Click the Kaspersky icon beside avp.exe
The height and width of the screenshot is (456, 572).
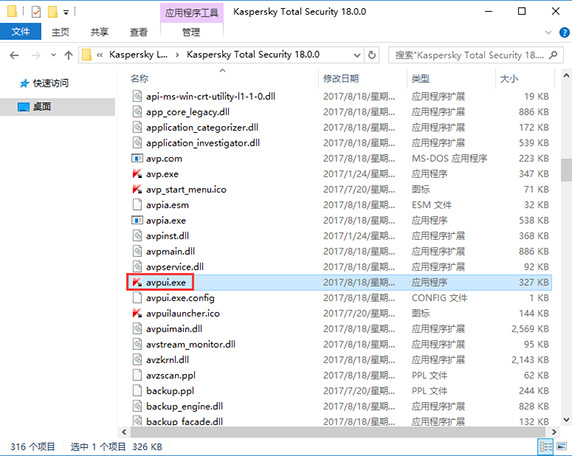coord(137,174)
